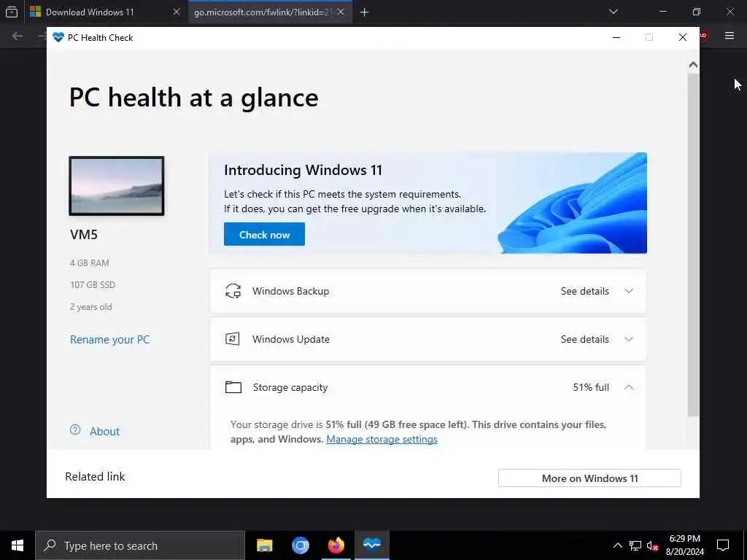747x560 pixels.
Task: Expand Windows Backup details chevron
Action: pyautogui.click(x=629, y=291)
